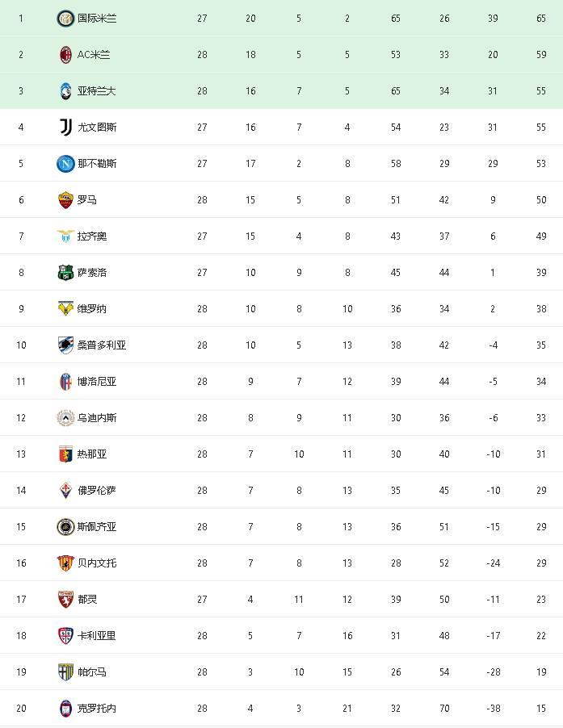Click the Napoli blue N crest
Image resolution: width=563 pixels, height=728 pixels.
coord(65,163)
